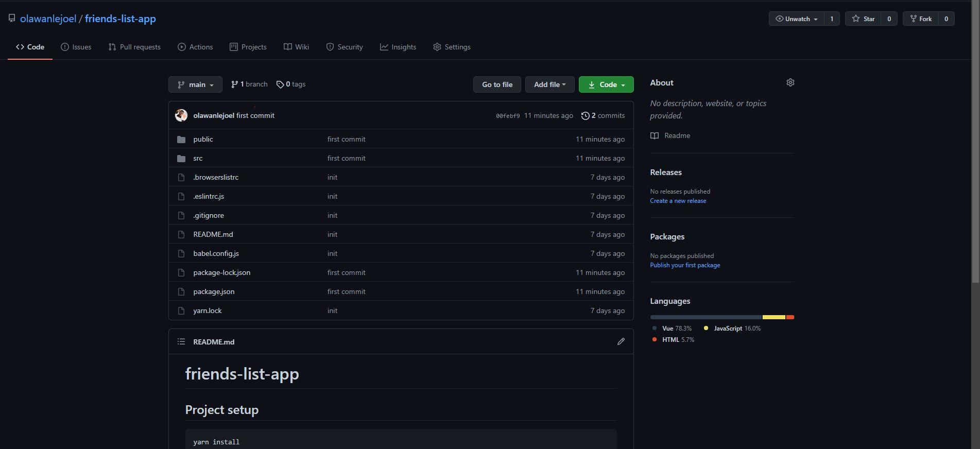This screenshot has width=980, height=449.
Task: Open the Security tab
Action: (345, 47)
